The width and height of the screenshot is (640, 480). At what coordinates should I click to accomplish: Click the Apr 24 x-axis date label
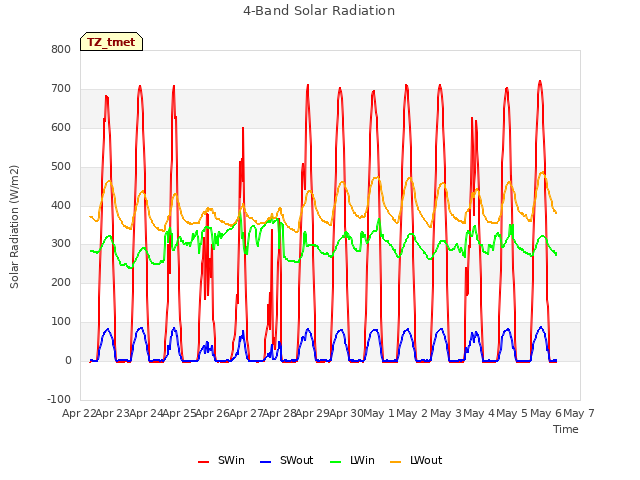[146, 413]
